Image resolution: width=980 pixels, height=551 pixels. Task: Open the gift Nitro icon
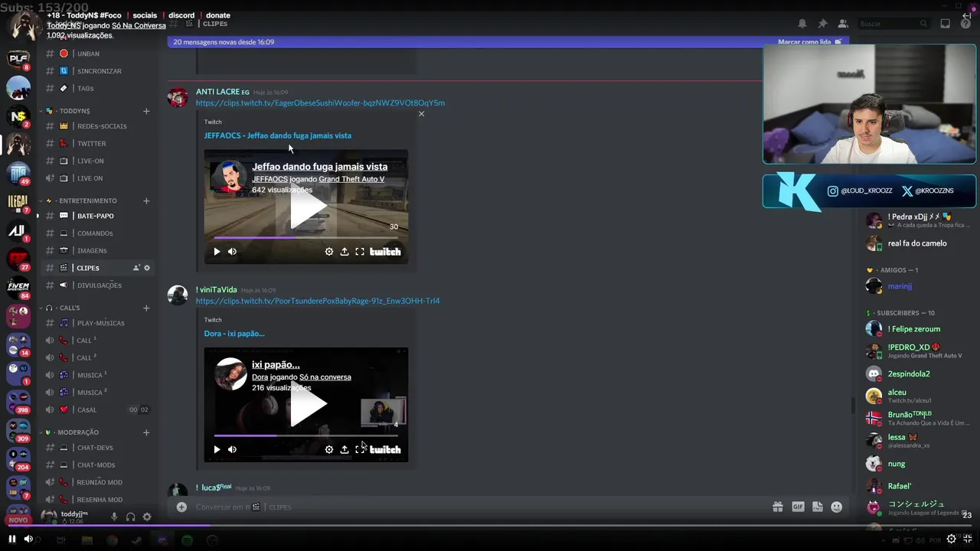[x=777, y=507]
